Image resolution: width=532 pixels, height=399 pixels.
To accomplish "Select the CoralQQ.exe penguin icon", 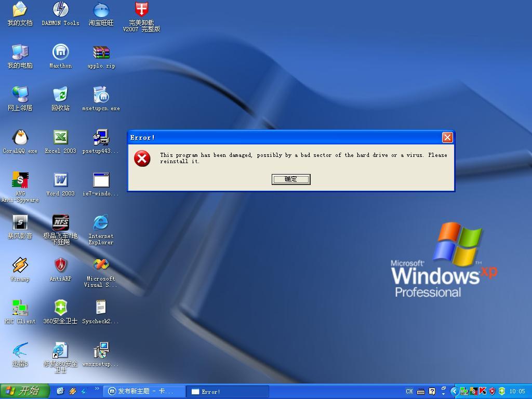I will 20,142.
